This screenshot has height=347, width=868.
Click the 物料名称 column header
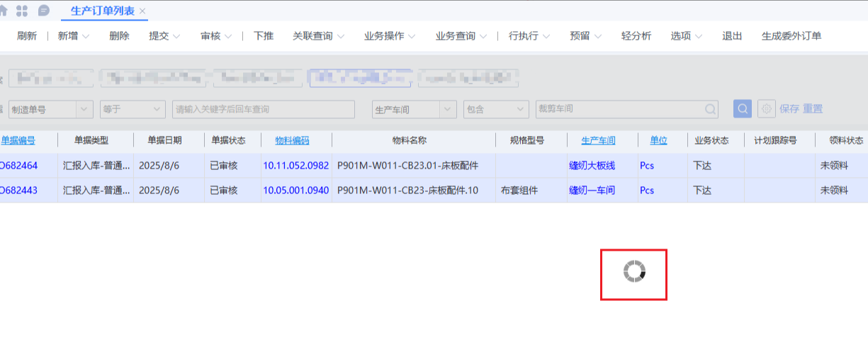coord(410,140)
